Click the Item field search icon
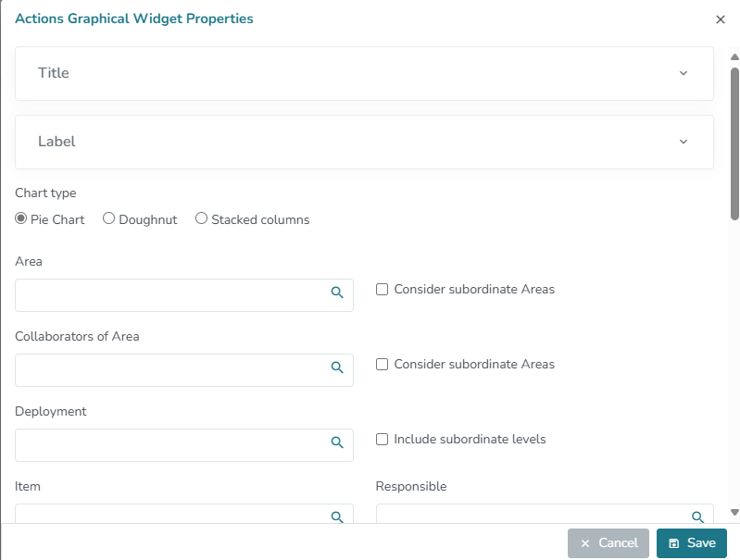 337,516
